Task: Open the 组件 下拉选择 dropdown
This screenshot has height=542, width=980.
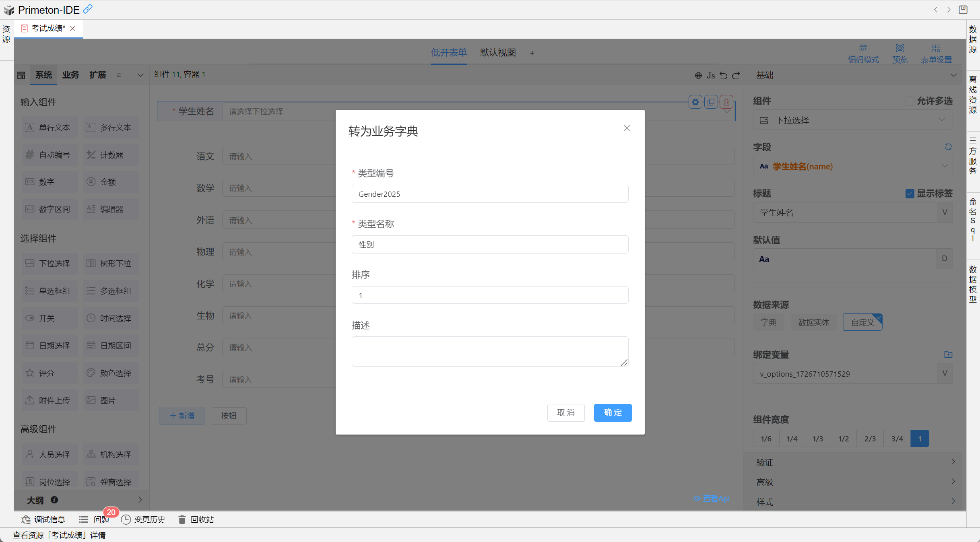Action: [x=852, y=120]
